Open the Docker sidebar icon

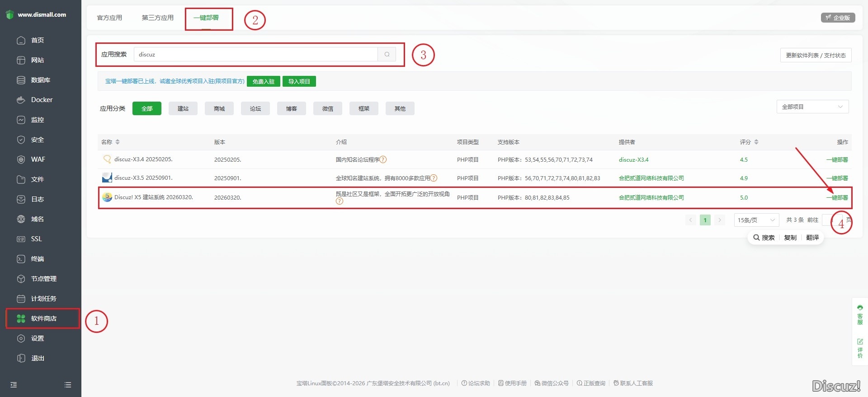tap(21, 100)
